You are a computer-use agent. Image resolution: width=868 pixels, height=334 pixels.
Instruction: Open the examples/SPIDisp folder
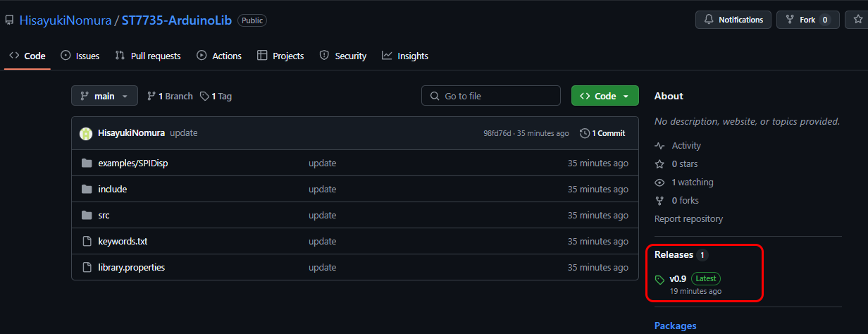point(133,163)
